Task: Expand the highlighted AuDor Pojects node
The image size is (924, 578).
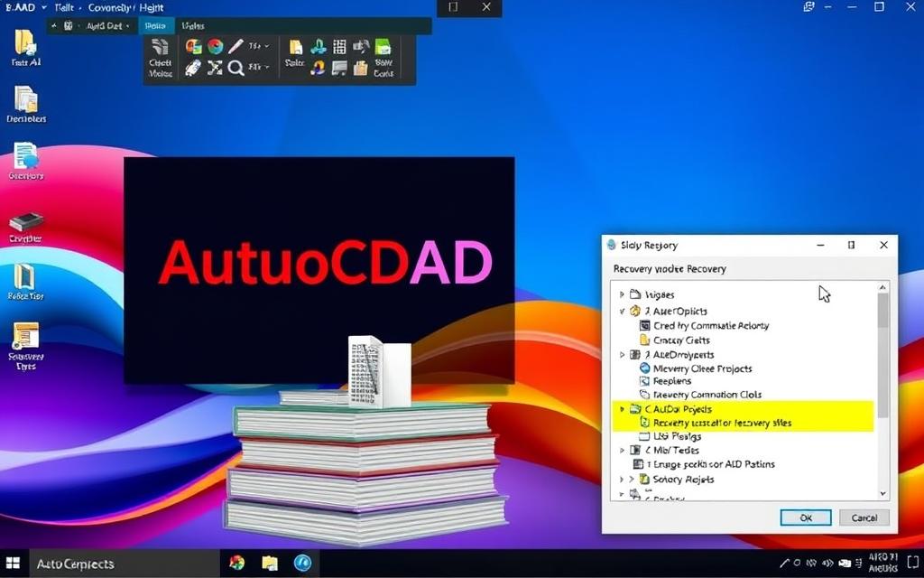Action: [x=622, y=409]
